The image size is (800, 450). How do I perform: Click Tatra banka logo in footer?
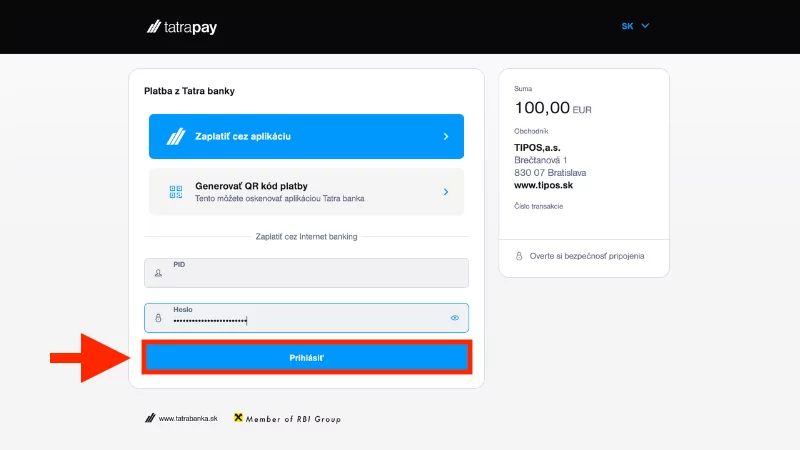click(x=150, y=418)
